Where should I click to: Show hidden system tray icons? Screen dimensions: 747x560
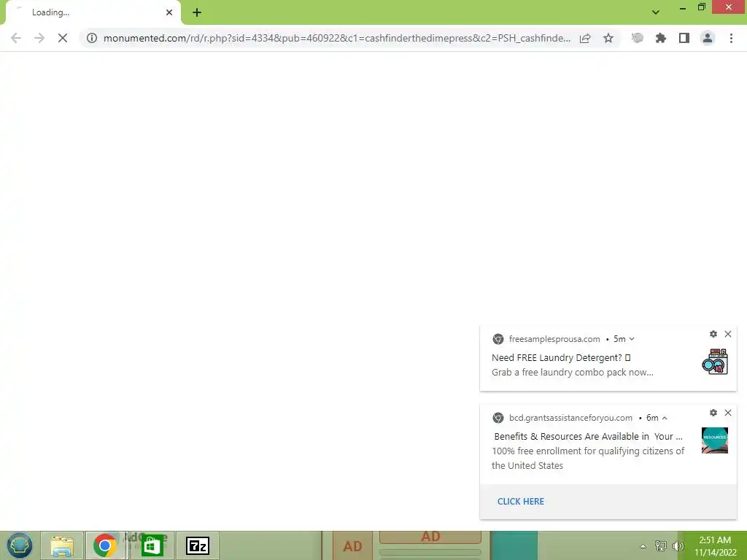tap(643, 546)
